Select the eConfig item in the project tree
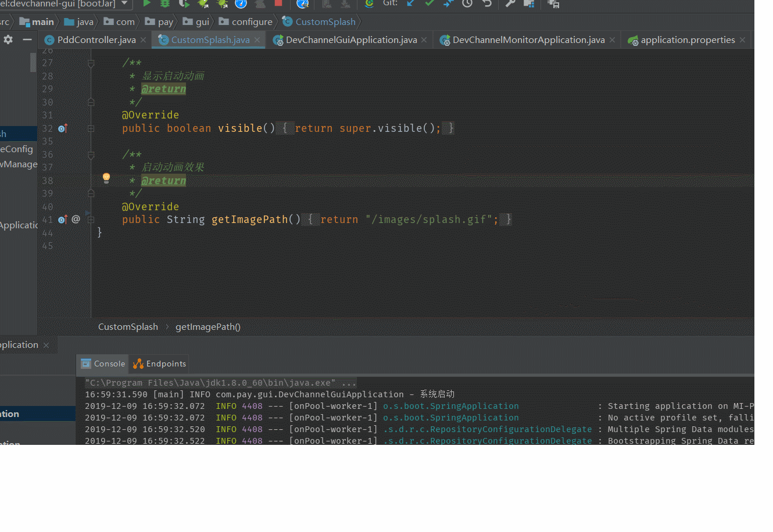Viewport: 773px width, 532px height. click(17, 149)
